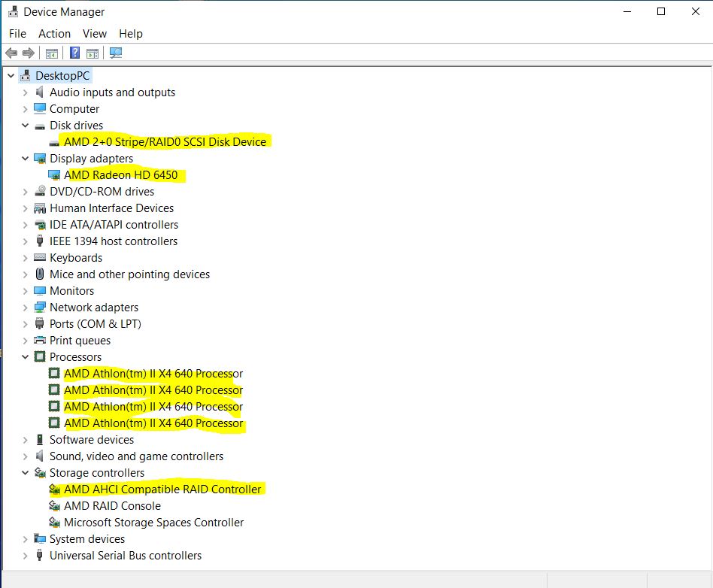Expand the Network adapters category
Image resolution: width=713 pixels, height=588 pixels.
[x=25, y=308]
